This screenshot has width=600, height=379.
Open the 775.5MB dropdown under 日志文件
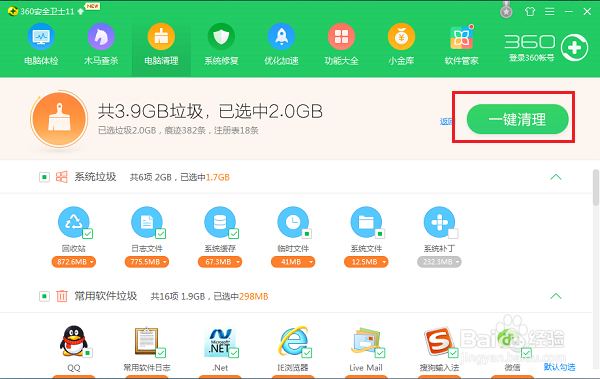coord(147,262)
